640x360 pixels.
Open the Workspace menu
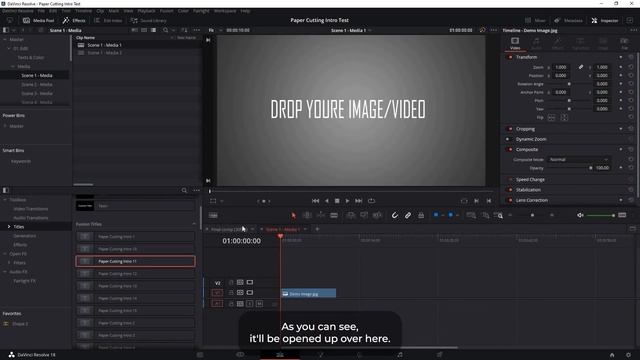pos(225,11)
